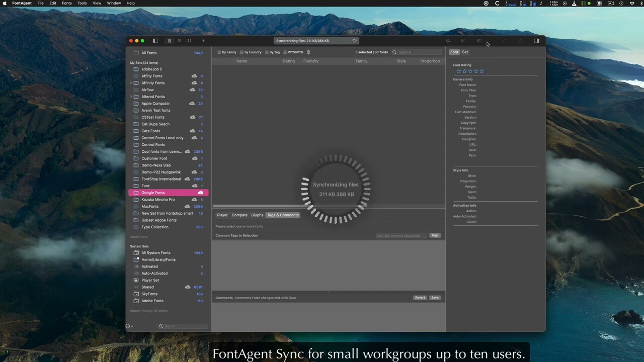This screenshot has height=362, width=644.
Task: Expand the second Affinity Fonts set
Action: (x=131, y=83)
